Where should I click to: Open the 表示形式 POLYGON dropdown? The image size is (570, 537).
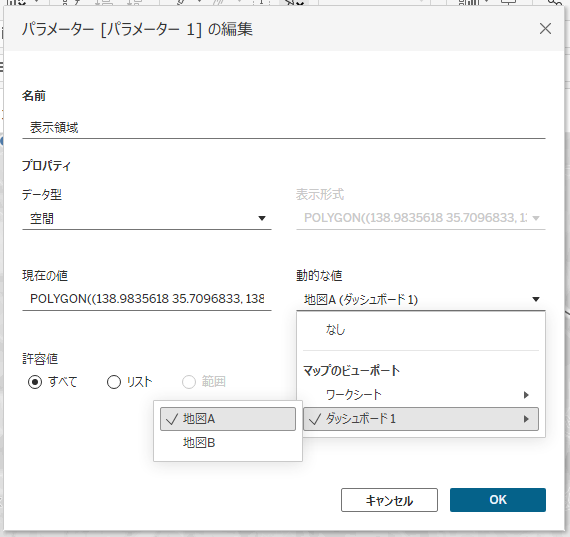coord(421,218)
